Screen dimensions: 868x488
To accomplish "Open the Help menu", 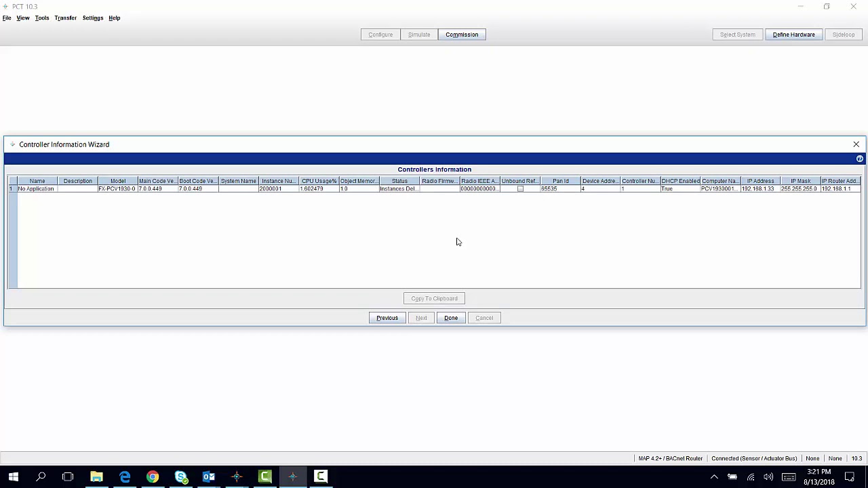I will pos(115,18).
